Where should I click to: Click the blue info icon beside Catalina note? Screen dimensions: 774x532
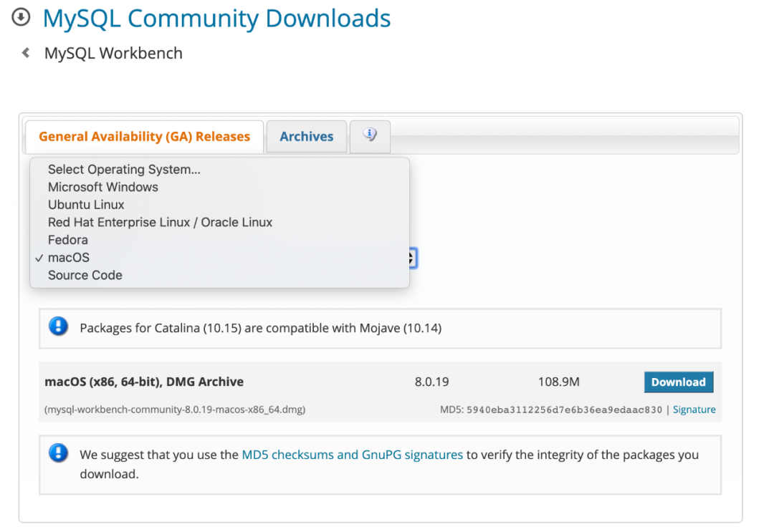[x=58, y=327]
